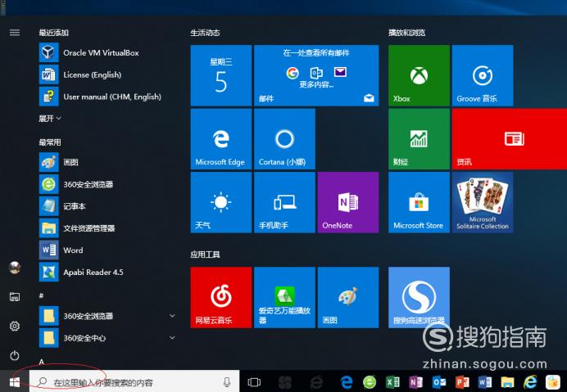Click the Windows Start button
Viewport: 567px width, 392px height.
15,382
